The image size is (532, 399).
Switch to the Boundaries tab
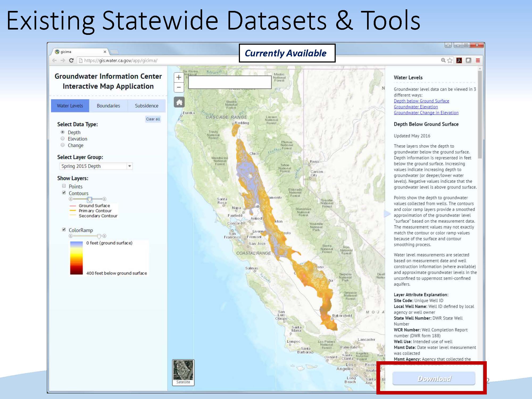pyautogui.click(x=108, y=106)
